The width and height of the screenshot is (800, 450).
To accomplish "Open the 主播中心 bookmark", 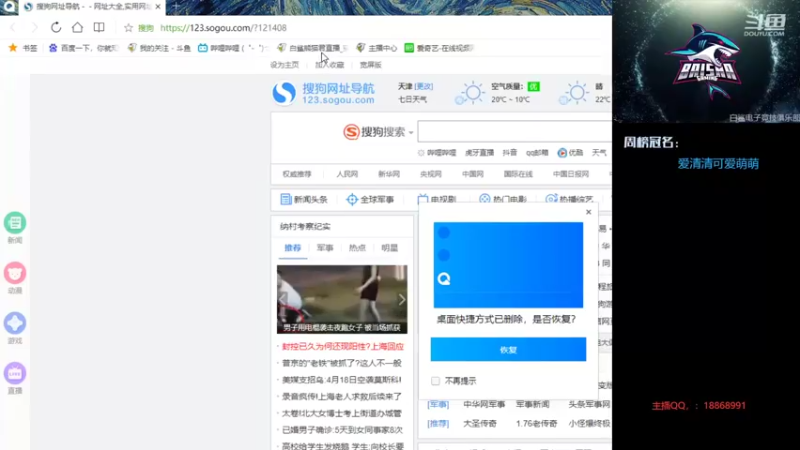I will (x=377, y=48).
